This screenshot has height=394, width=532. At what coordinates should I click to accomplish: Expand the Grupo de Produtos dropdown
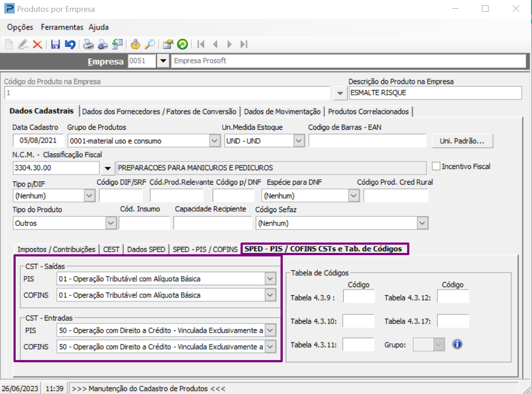coord(215,141)
